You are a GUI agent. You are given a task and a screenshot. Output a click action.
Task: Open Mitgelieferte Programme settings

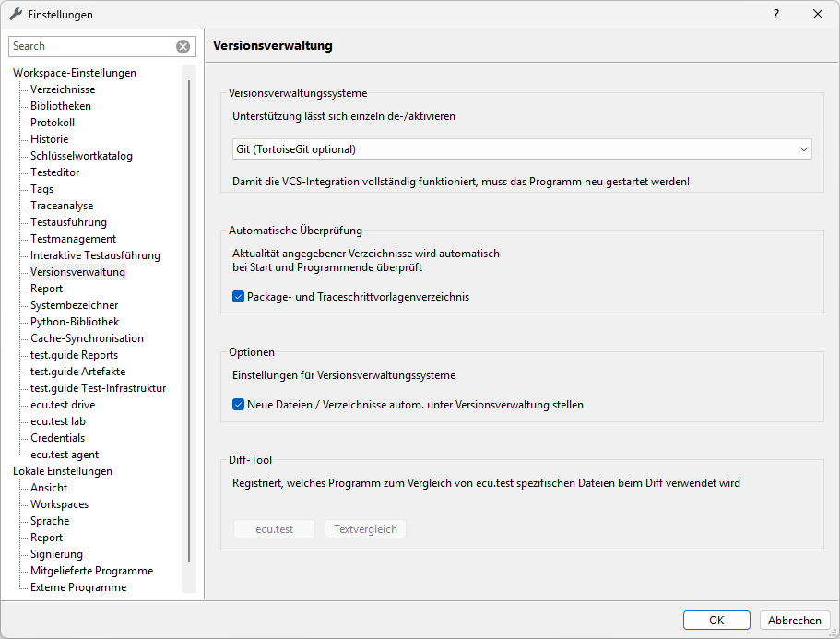tap(91, 571)
